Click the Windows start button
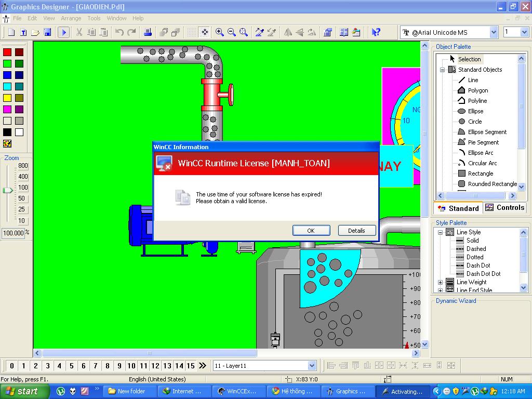 click(x=24, y=391)
